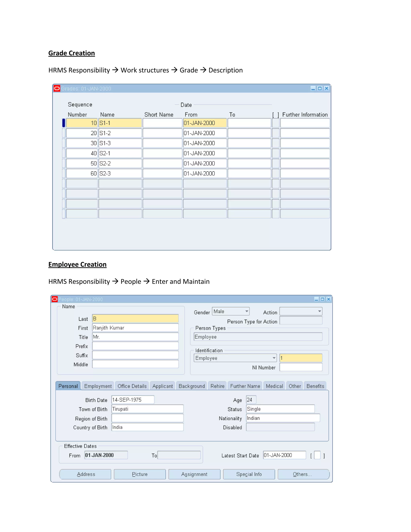Click the empty Region of Birth field
Screen dimensions: 411x532
(147, 418)
